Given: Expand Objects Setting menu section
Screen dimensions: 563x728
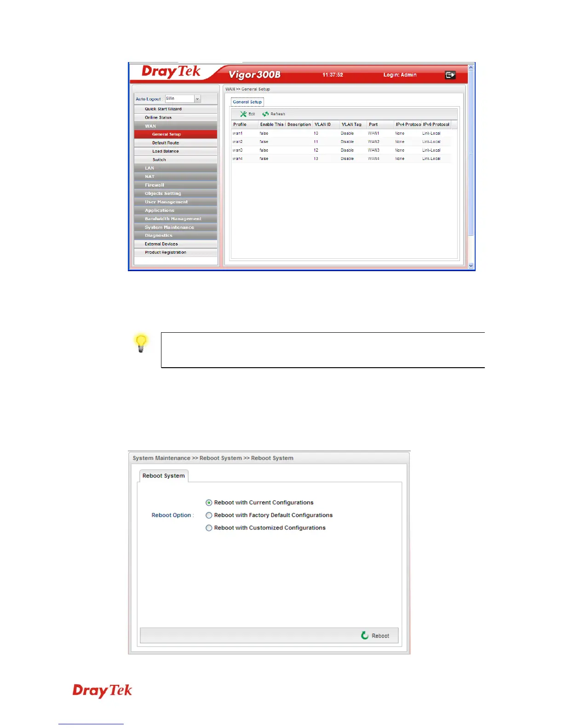Looking at the screenshot, I should 176,193.
